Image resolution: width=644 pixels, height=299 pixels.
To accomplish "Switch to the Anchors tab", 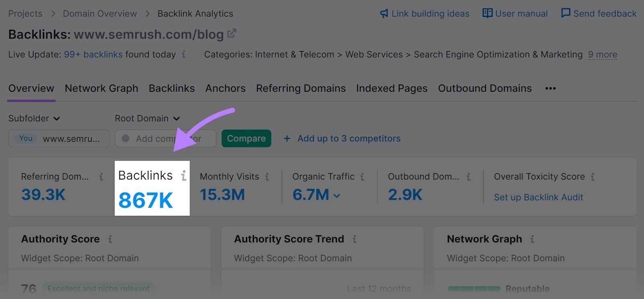I will tap(225, 88).
